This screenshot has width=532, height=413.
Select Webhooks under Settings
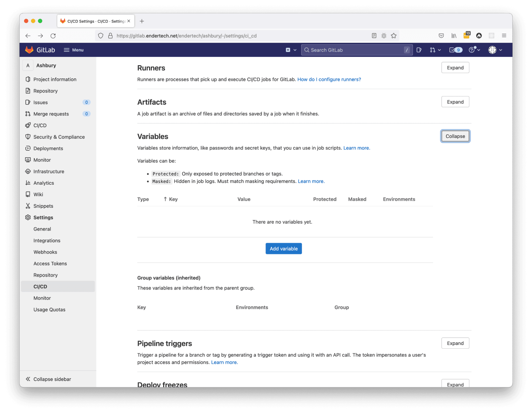pos(45,252)
